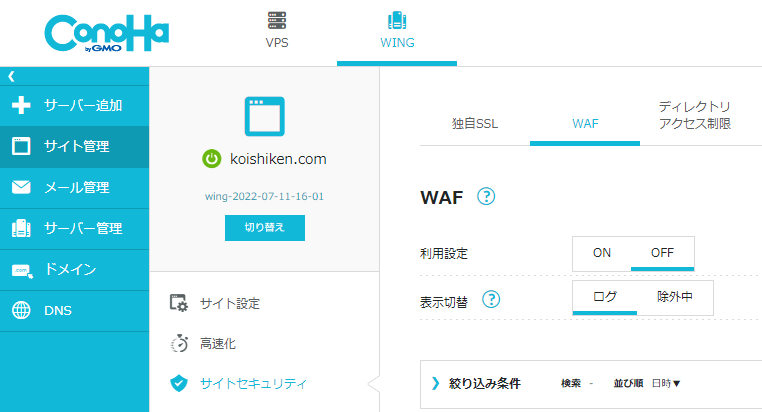The image size is (762, 412).
Task: Click the server icon for サーバー管理
Action: 21,228
